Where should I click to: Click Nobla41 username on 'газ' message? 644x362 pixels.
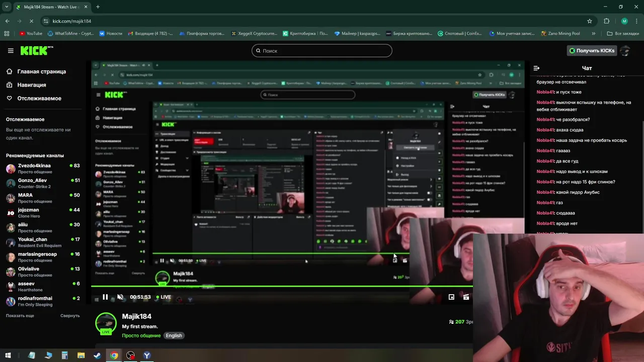point(545,203)
